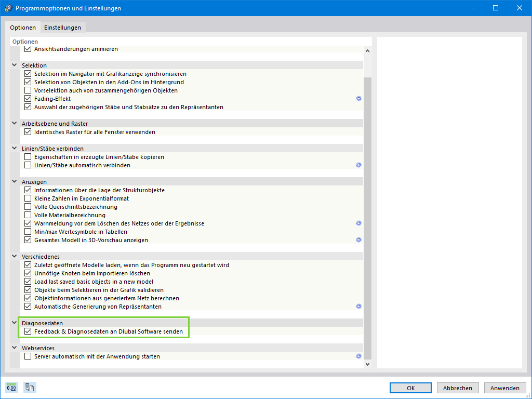Open gear settings for Fading-Effekt

pos(358,99)
